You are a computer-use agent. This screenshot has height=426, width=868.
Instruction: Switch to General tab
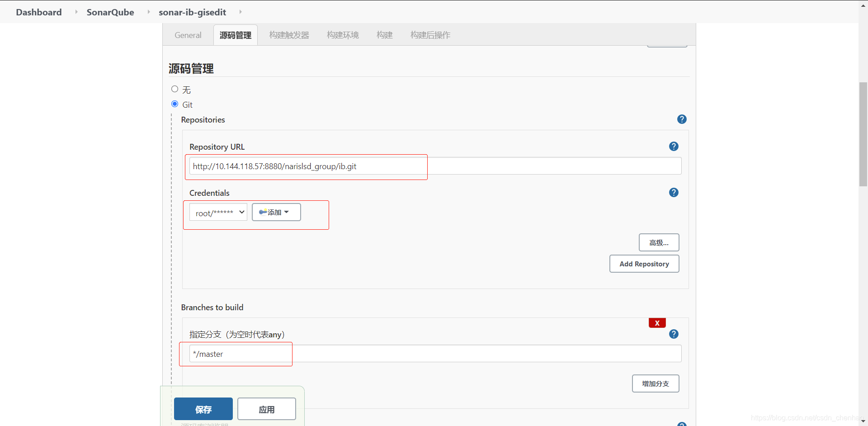[188, 35]
